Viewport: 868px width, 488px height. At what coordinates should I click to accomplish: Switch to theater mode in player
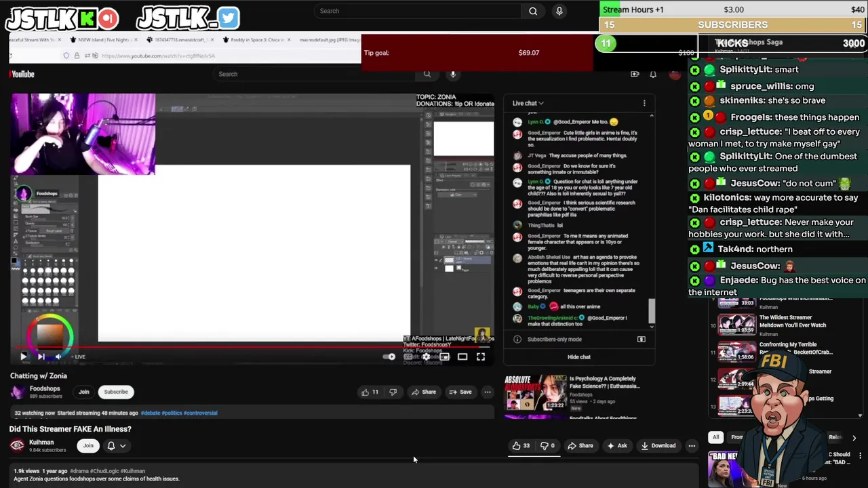pyautogui.click(x=462, y=357)
